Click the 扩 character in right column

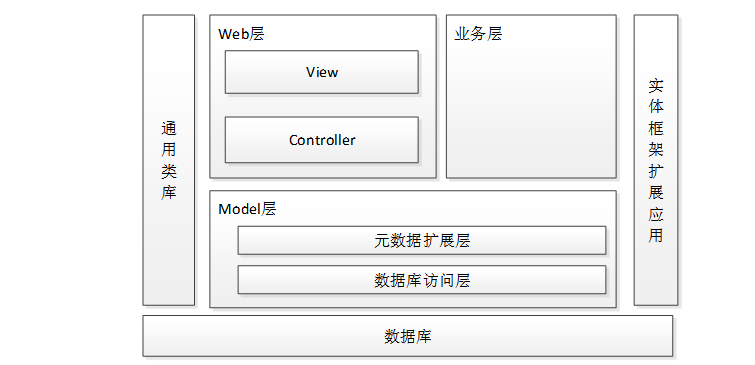pos(656,171)
